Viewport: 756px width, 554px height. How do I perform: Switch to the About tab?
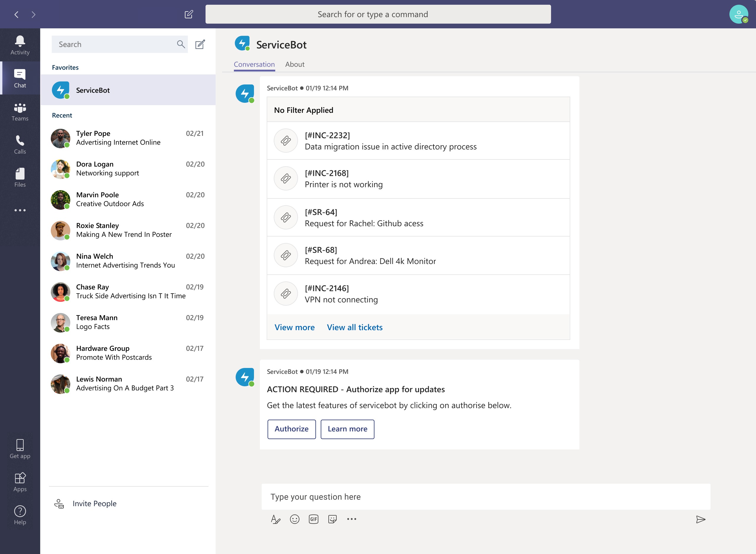pos(295,64)
